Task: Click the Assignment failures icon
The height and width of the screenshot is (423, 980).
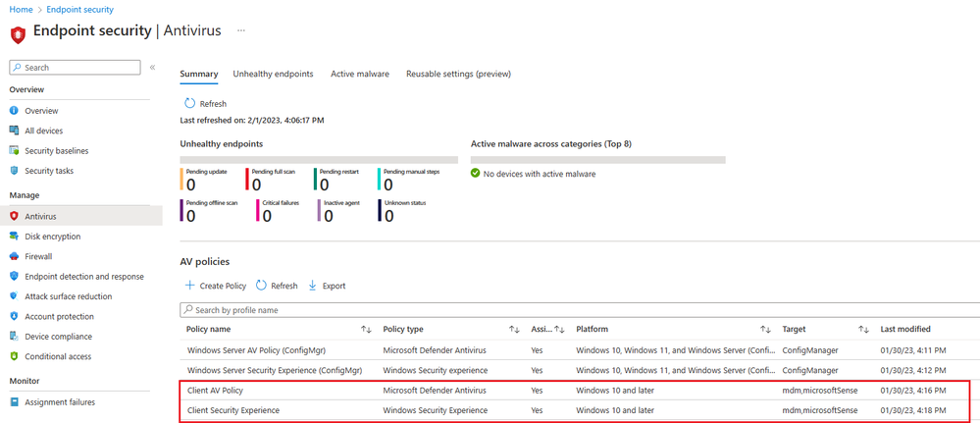Action: pos(14,402)
